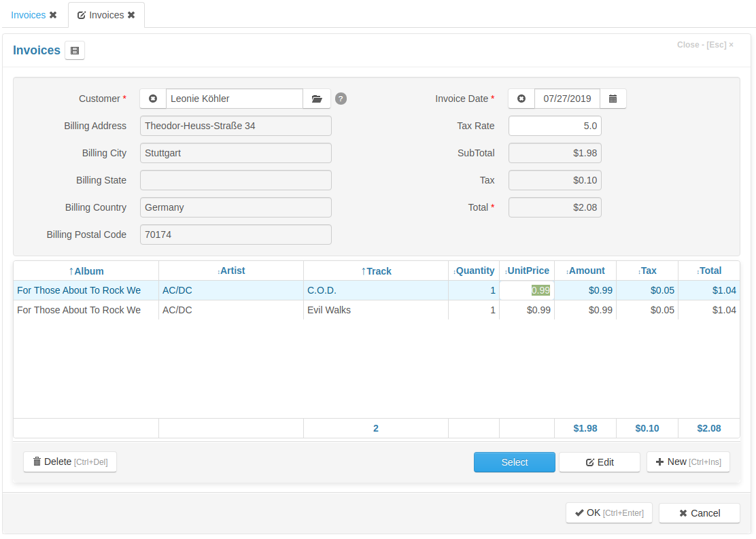Sort by UnitPrice column header
Viewport: 756px width, 539px height.
click(x=527, y=271)
